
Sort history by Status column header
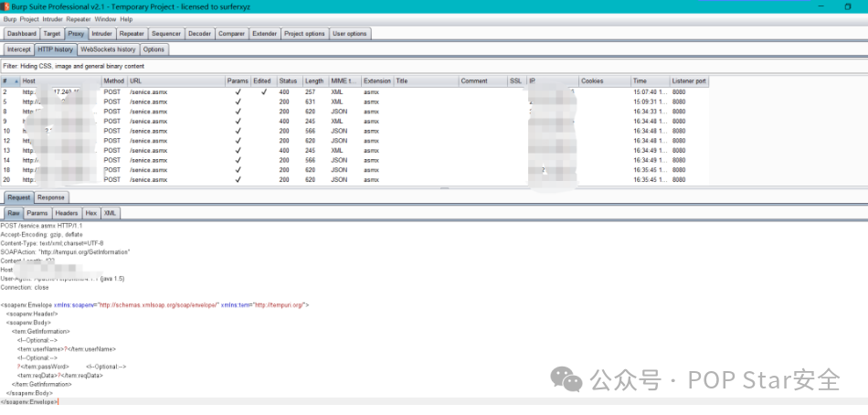pos(288,81)
